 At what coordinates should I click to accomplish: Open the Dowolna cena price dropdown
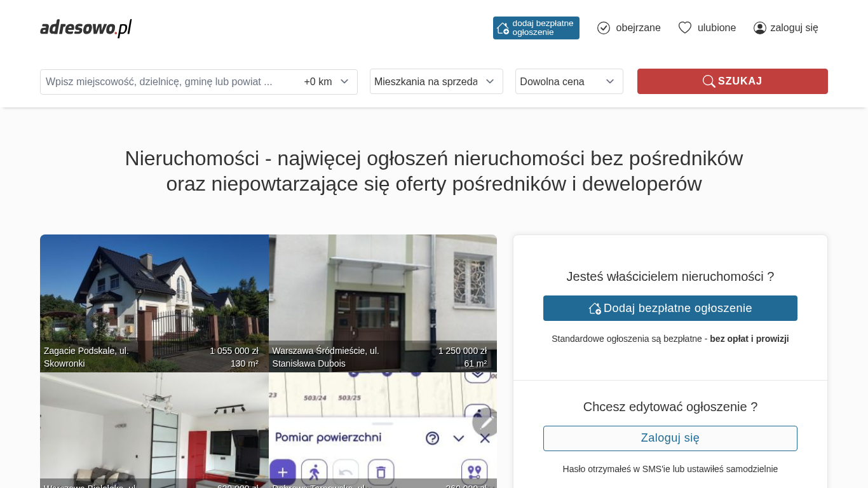569,81
